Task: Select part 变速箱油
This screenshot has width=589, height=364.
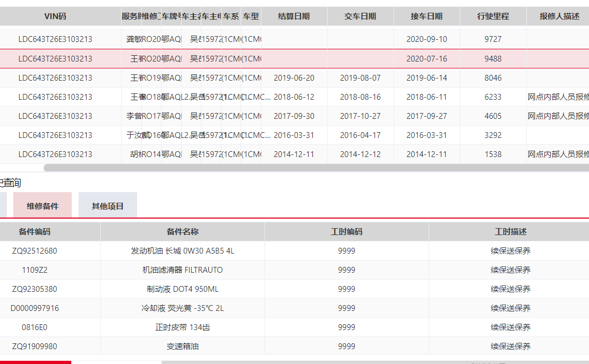Action: point(183,346)
